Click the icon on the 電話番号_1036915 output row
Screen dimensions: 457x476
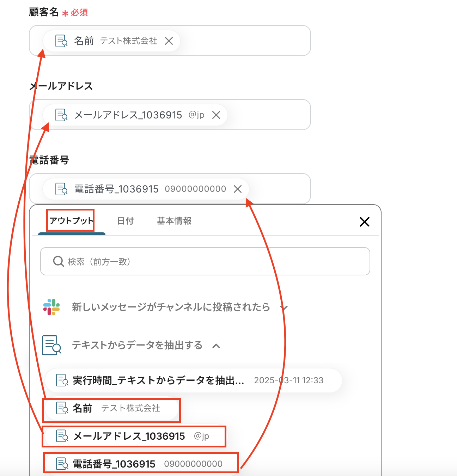pos(62,464)
